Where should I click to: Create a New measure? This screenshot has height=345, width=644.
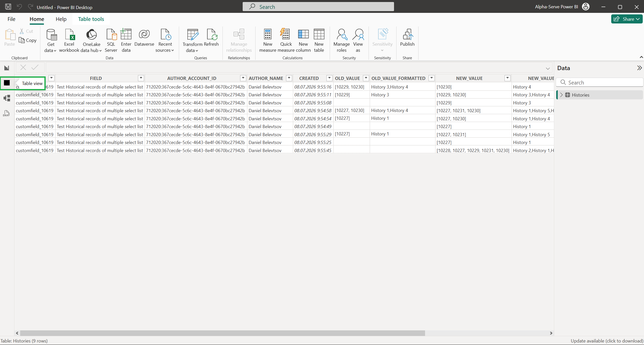point(268,40)
